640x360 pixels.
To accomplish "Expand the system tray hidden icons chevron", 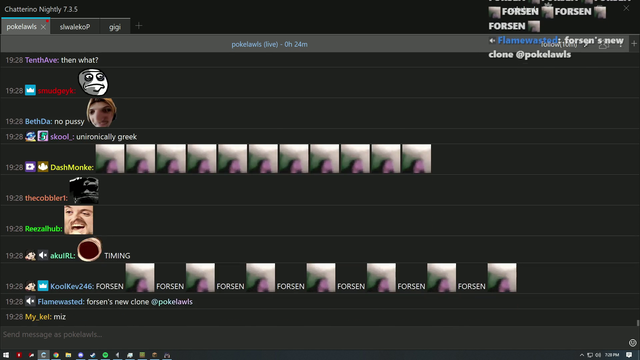I will click(x=582, y=355).
